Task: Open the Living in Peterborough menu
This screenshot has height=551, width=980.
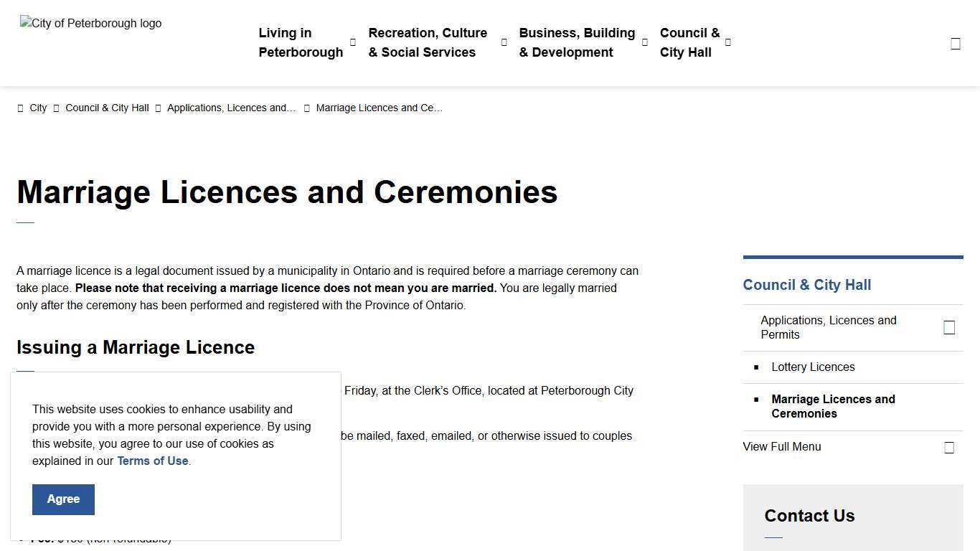Action: tap(301, 42)
